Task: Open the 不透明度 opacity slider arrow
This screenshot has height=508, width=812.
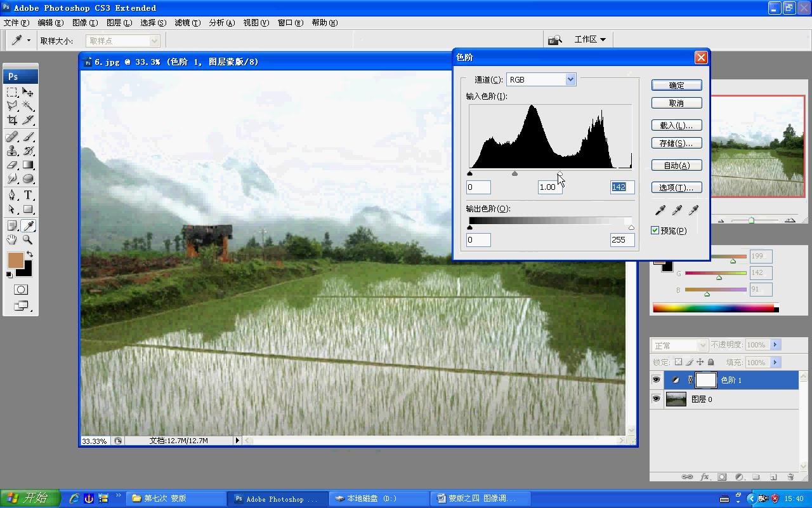Action: tap(775, 345)
